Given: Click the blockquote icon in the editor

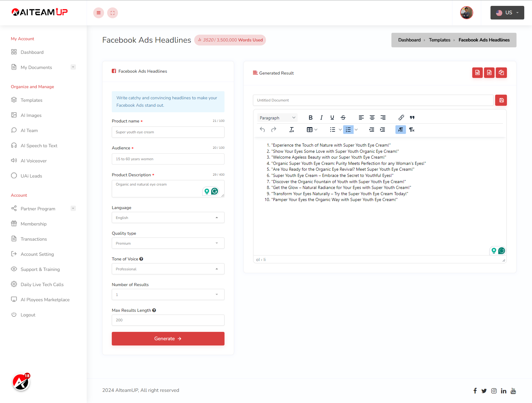Looking at the screenshot, I should 412,118.
